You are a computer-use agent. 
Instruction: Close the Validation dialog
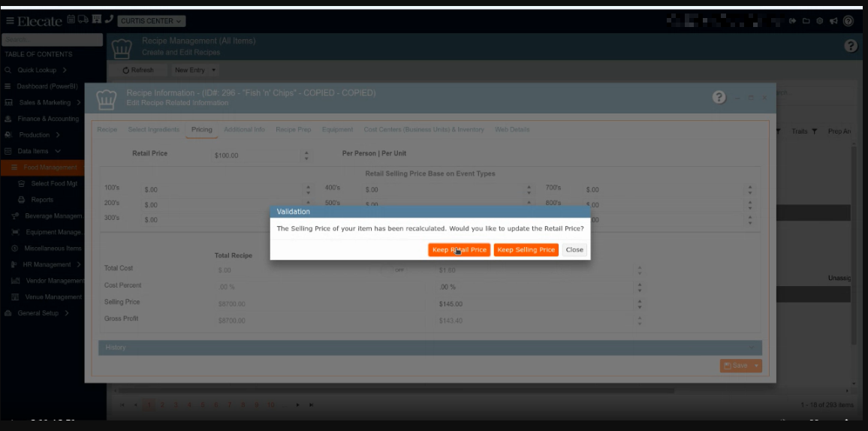click(574, 250)
